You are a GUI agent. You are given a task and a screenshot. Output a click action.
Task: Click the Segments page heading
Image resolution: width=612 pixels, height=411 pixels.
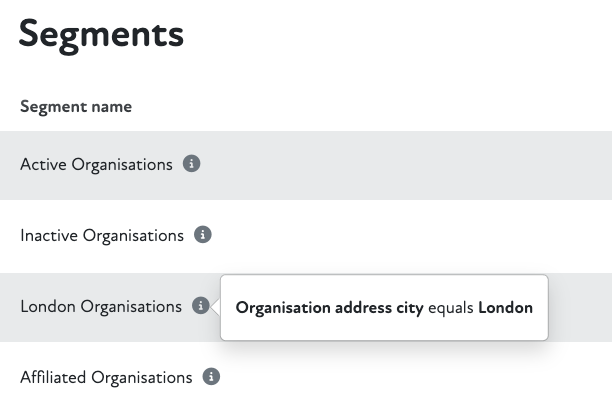tap(101, 34)
